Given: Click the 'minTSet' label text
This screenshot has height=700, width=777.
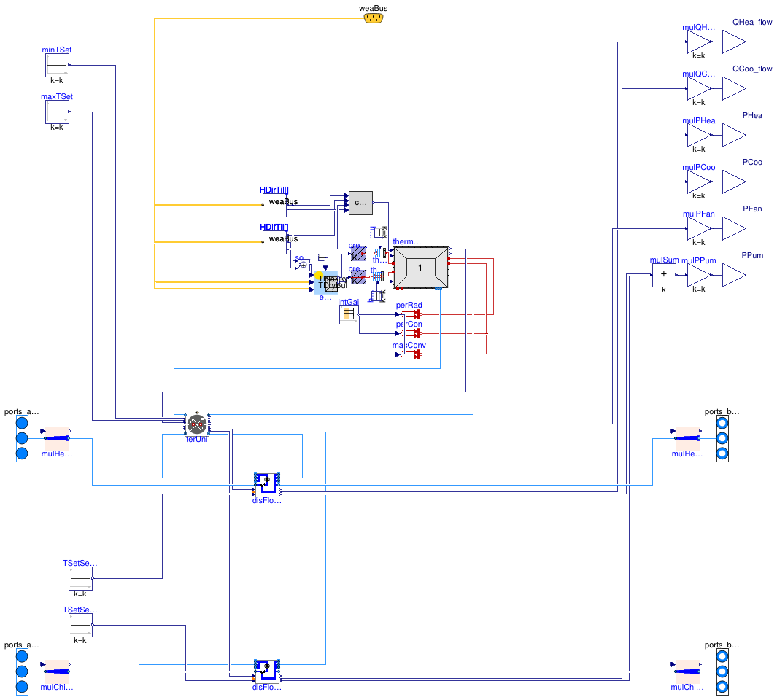Looking at the screenshot, I should (x=57, y=50).
